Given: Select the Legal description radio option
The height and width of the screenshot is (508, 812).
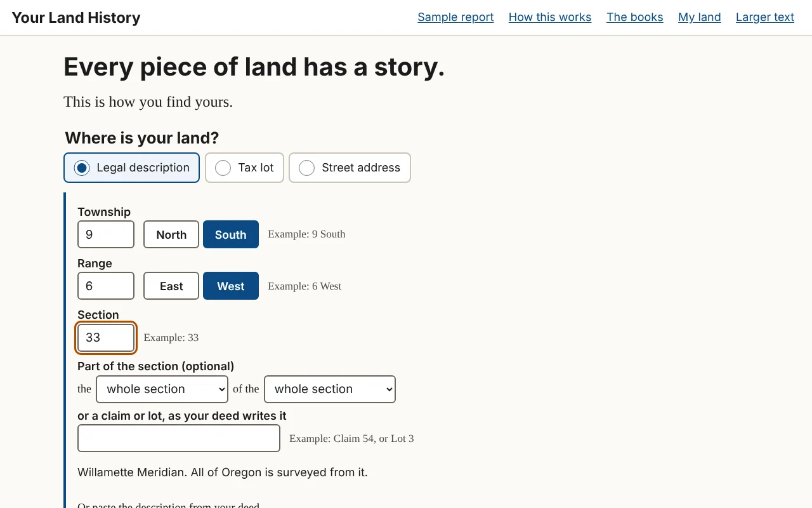Looking at the screenshot, I should pyautogui.click(x=131, y=168).
